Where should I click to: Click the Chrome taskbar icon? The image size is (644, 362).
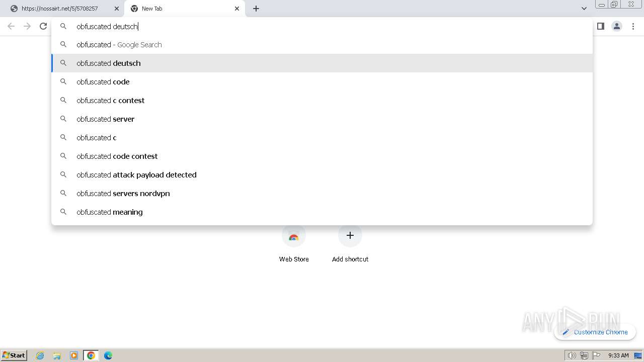coord(91,355)
